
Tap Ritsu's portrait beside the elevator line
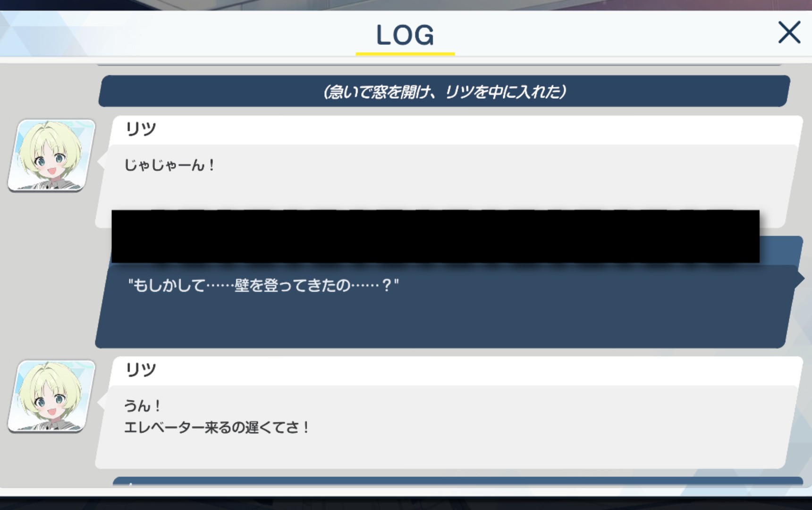coord(51,396)
